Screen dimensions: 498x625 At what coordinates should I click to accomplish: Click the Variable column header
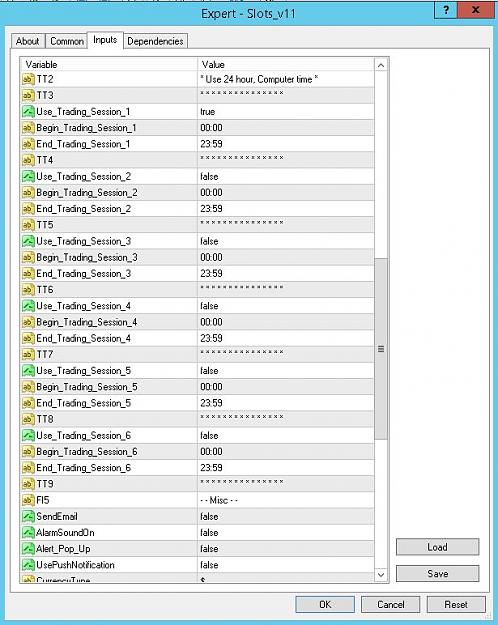[x=108, y=65]
